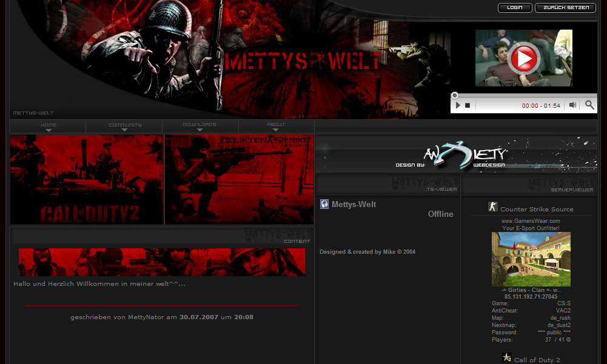Click the headset icon next to Mettys-Welt
Screen dimensions: 607x364
pyautogui.click(x=324, y=204)
